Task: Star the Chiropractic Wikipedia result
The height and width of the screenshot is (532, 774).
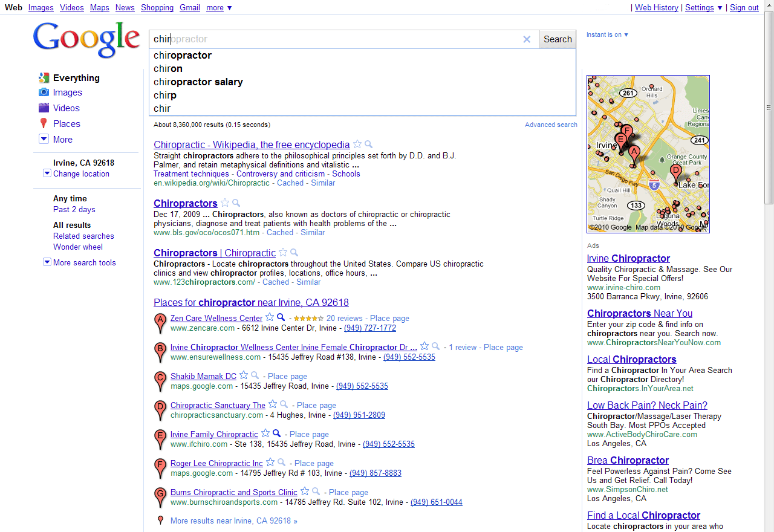Action: 357,144
